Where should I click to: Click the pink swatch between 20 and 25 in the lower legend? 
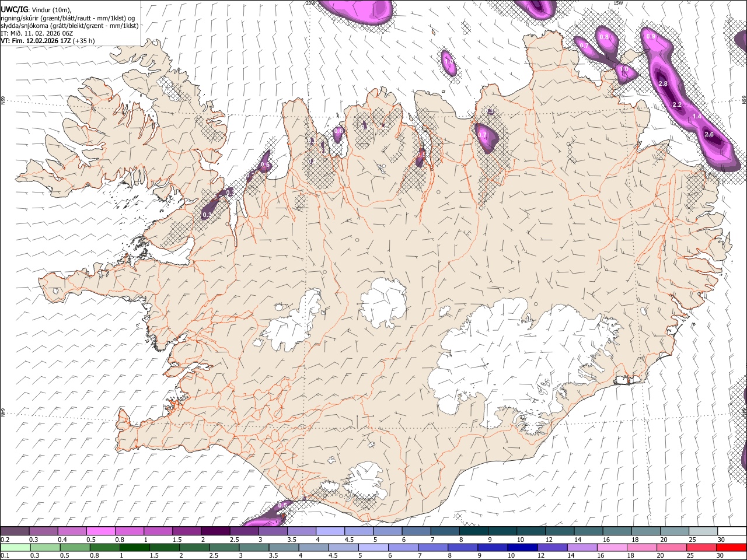[671, 547]
